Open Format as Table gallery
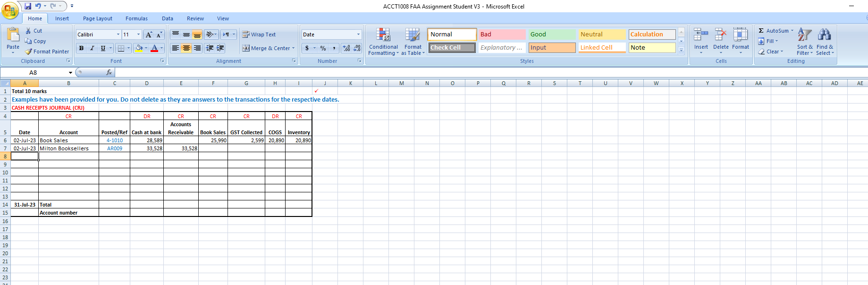The width and height of the screenshot is (868, 285). tap(413, 42)
